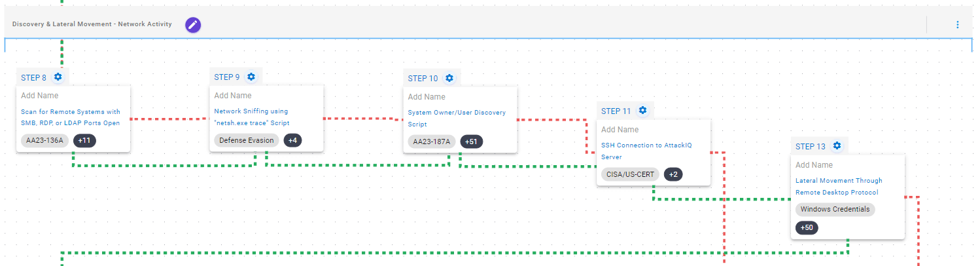Expand the +11 tags on Step 8
980x266 pixels.
pos(84,140)
